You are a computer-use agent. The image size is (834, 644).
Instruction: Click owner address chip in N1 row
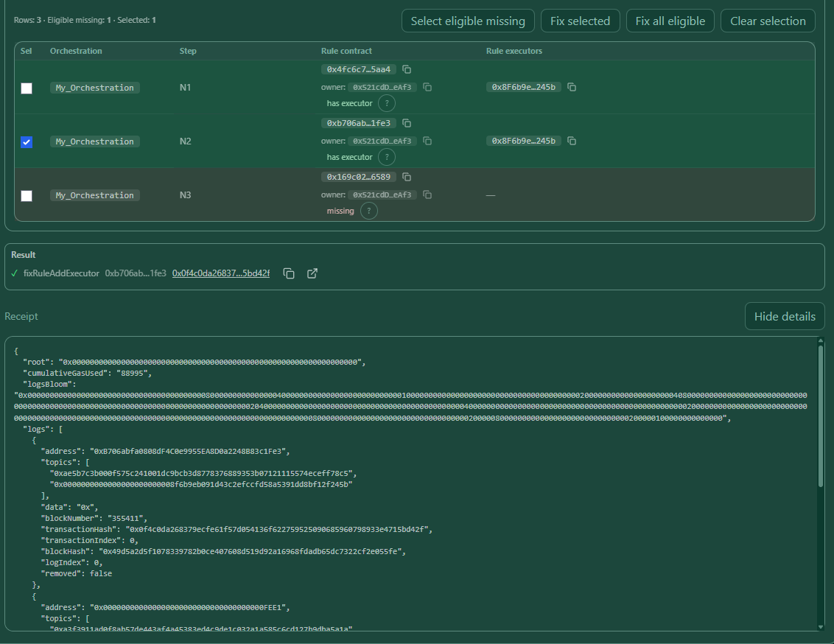[x=382, y=87]
